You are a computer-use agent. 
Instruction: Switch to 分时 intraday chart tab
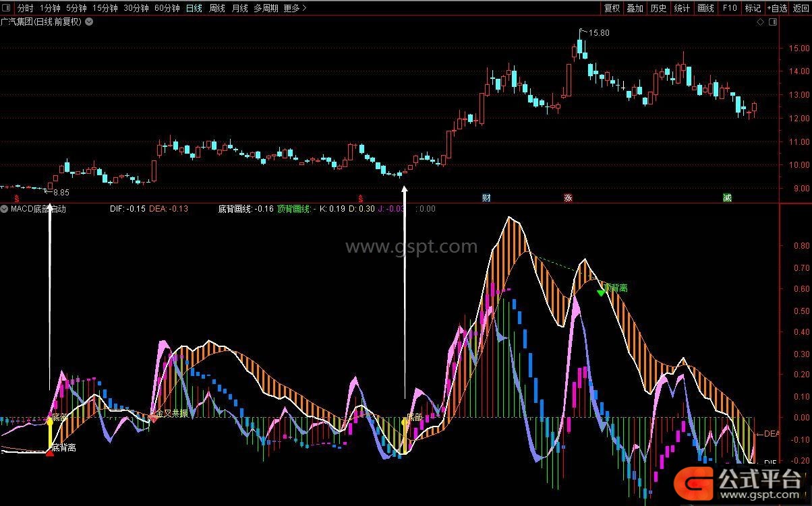pos(25,8)
